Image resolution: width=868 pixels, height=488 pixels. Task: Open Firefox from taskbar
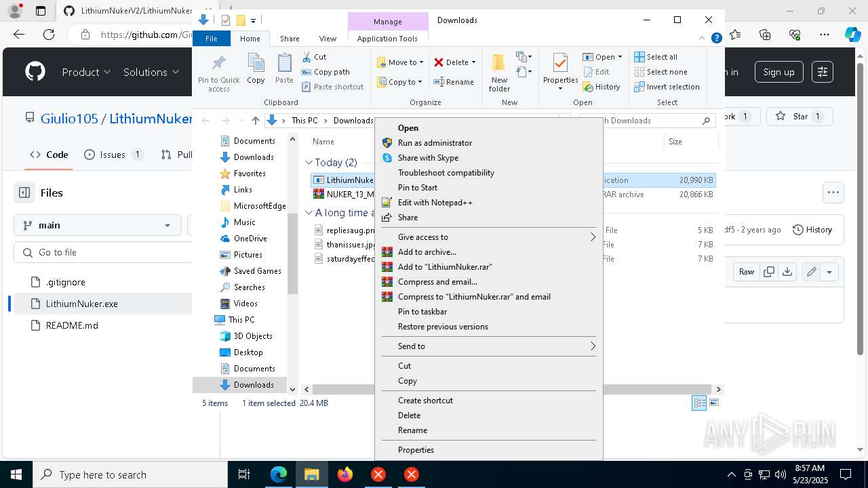pos(345,474)
